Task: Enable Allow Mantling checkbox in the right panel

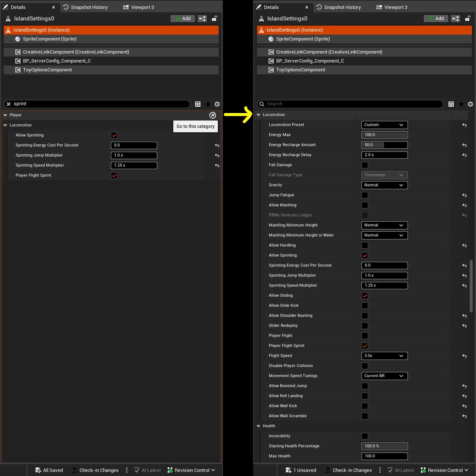Action: (365, 205)
